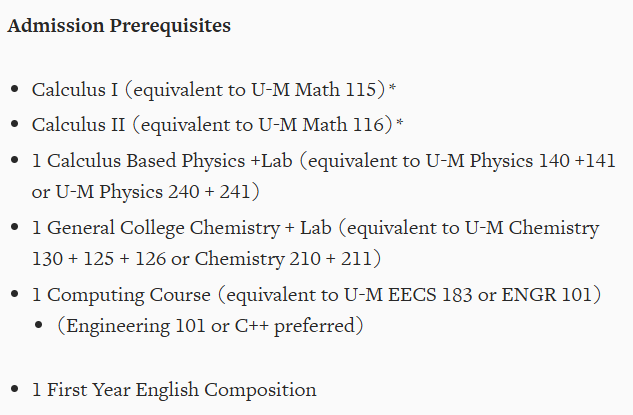Click the bullet before General College Chemistry

[15, 227]
